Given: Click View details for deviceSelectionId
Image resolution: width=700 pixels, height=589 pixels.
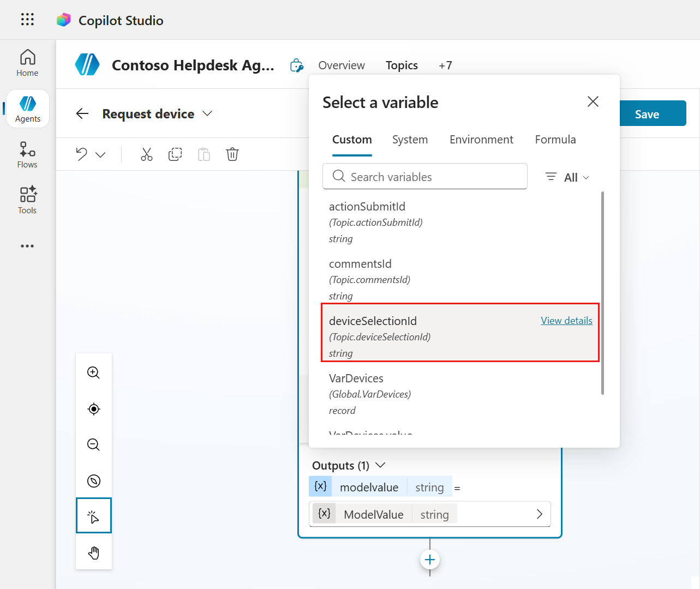Looking at the screenshot, I should point(566,321).
